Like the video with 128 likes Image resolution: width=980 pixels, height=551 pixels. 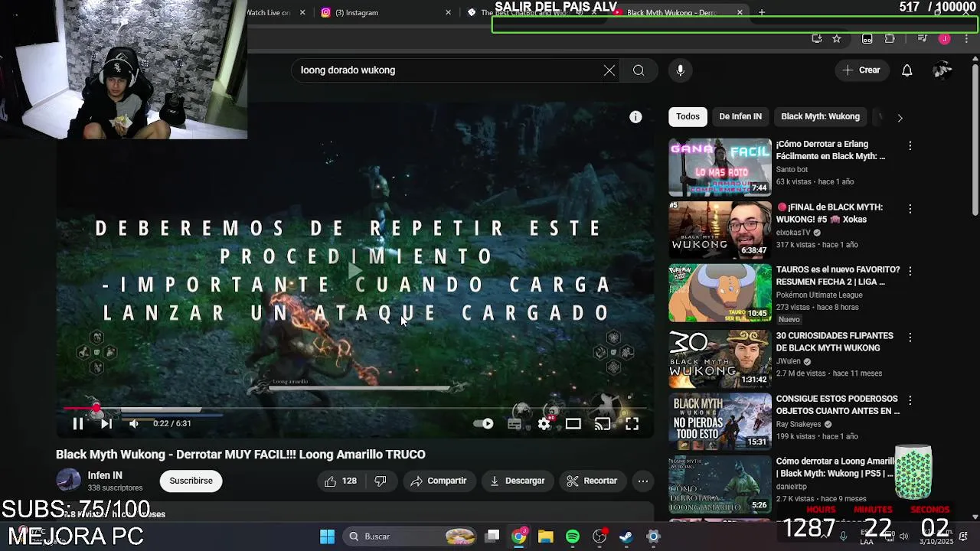(x=341, y=481)
